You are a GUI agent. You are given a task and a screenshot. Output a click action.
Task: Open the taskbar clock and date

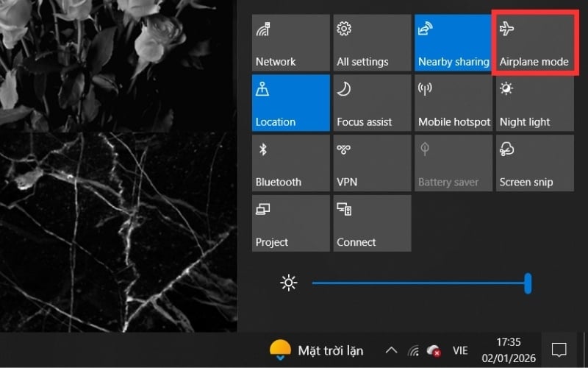tap(507, 350)
